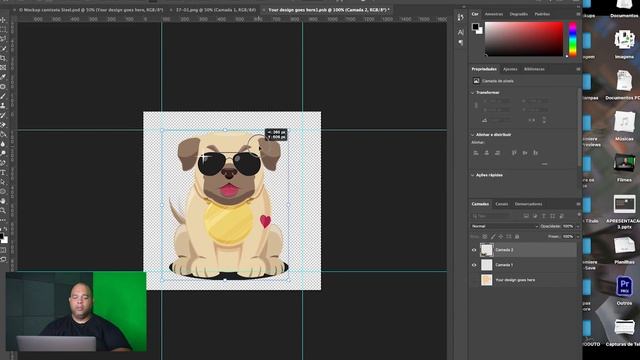The height and width of the screenshot is (360, 640).
Task: Collapse the Ações rápidas section
Action: tap(473, 175)
